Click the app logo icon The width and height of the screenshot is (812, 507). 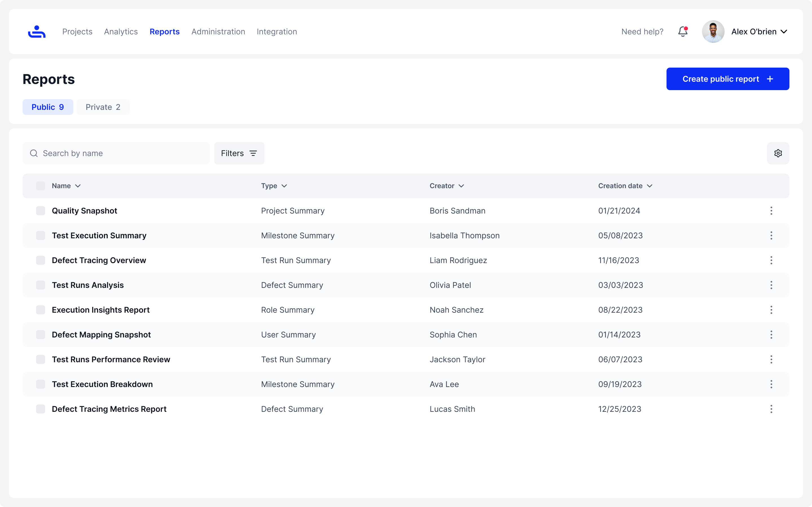(x=37, y=32)
